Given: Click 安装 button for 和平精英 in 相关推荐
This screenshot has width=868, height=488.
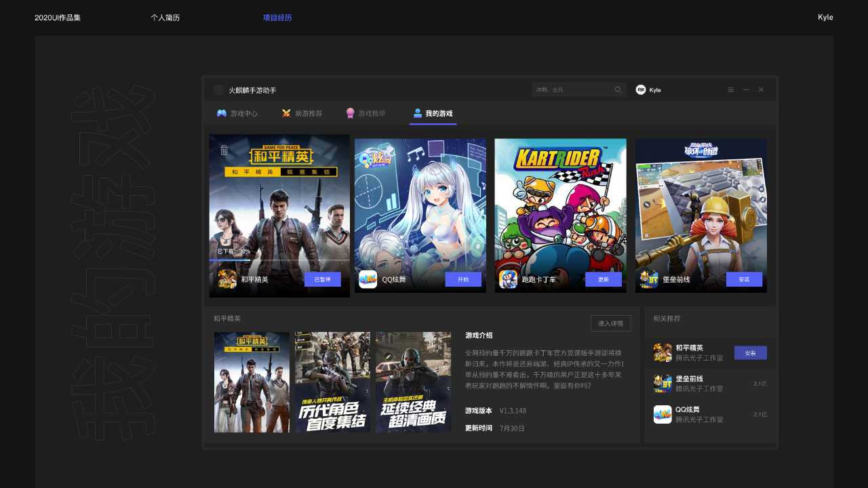Looking at the screenshot, I should pyautogui.click(x=751, y=353).
